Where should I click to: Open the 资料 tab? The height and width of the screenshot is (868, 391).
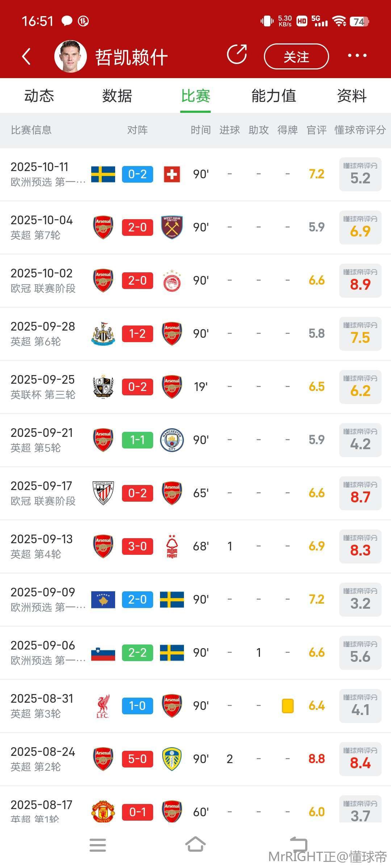pyautogui.click(x=352, y=96)
